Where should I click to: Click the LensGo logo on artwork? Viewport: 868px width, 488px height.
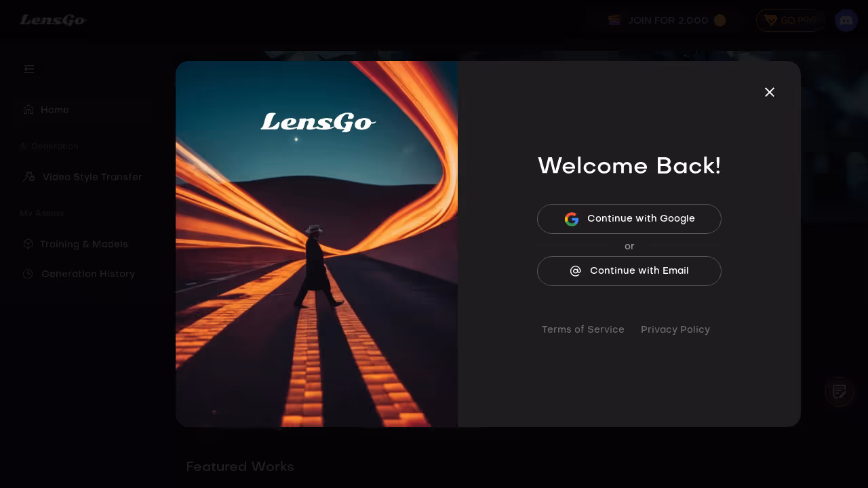point(318,122)
